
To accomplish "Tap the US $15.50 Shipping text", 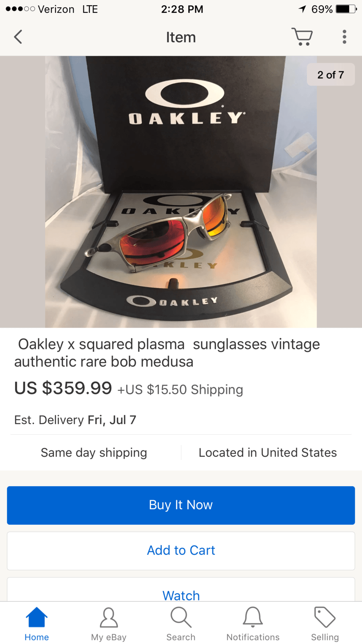I will pos(180,390).
